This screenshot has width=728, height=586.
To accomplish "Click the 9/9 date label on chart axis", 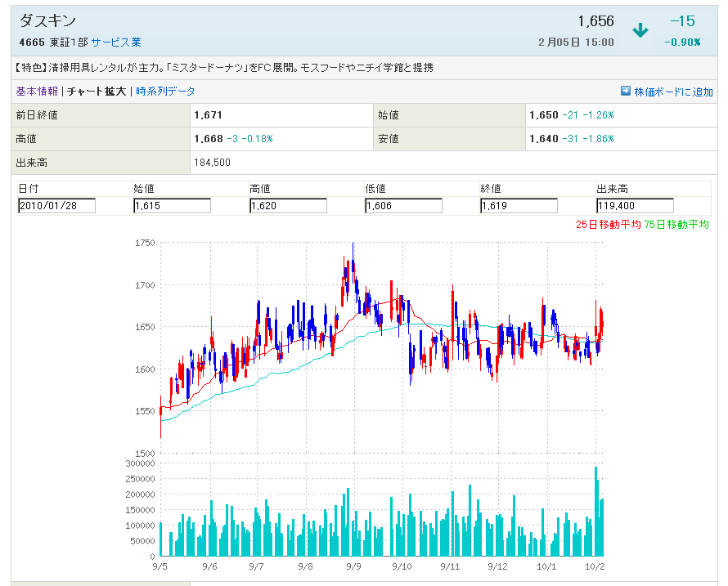I will [353, 566].
